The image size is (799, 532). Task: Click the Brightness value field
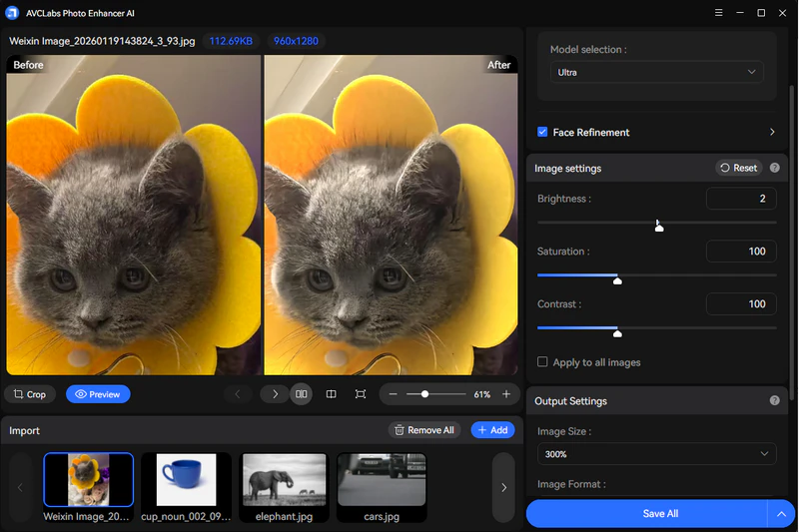click(x=741, y=199)
